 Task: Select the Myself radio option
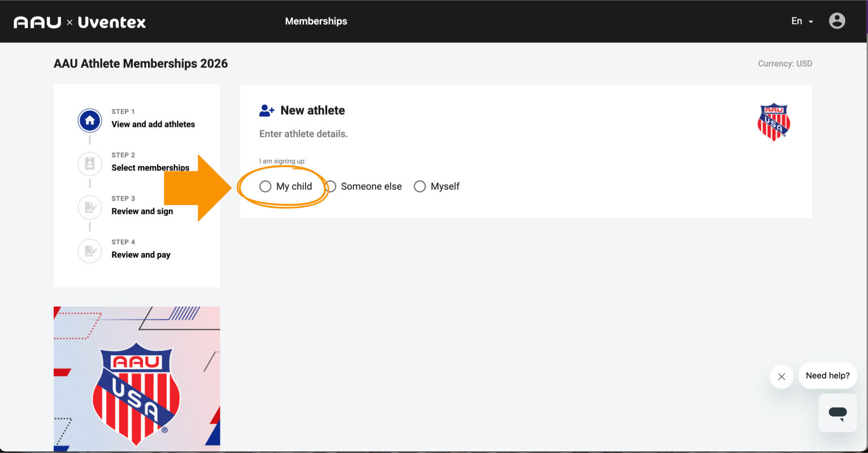(x=420, y=186)
